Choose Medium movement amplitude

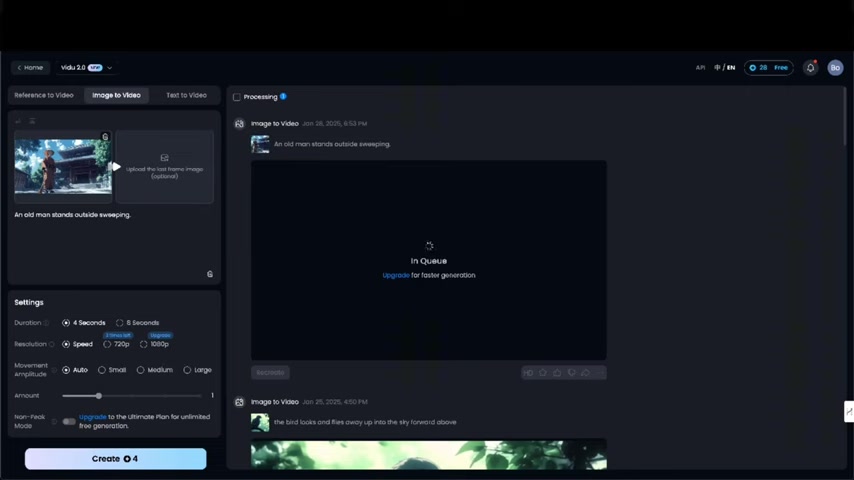(140, 370)
